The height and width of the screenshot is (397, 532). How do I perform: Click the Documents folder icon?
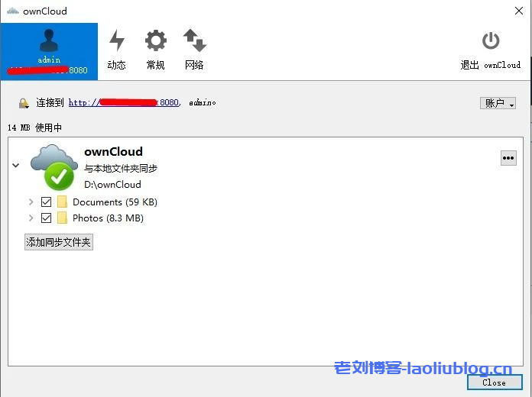pyautogui.click(x=62, y=202)
